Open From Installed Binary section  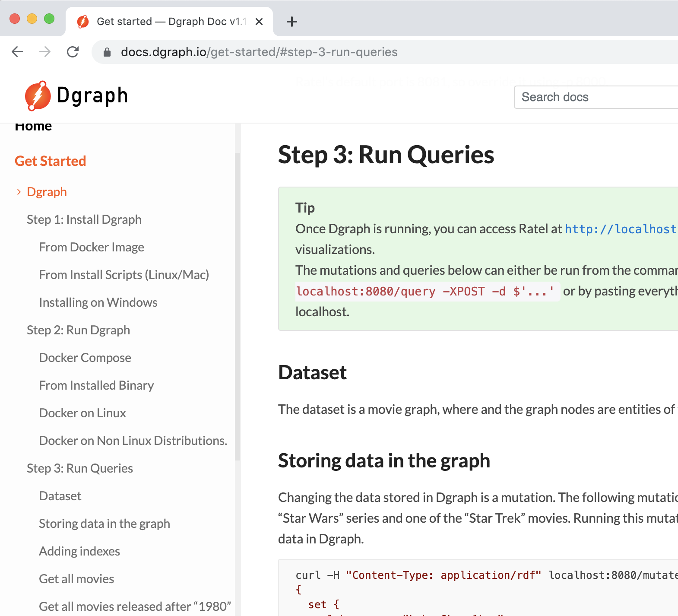click(96, 385)
